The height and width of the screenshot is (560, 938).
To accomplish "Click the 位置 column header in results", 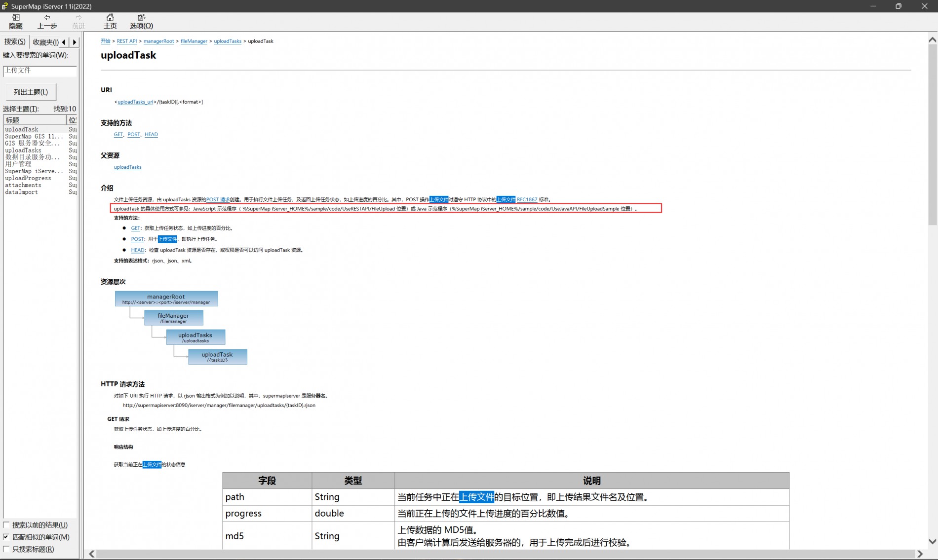I will point(72,120).
